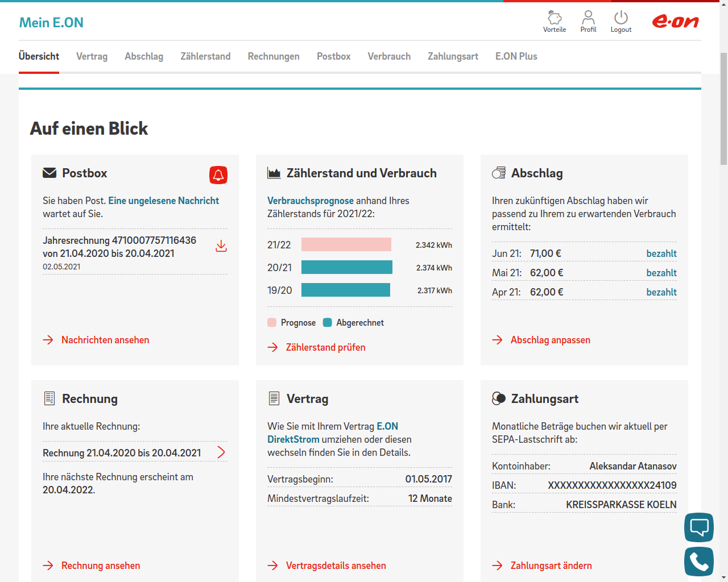This screenshot has width=728, height=582.
Task: Click the 2.374 kWh value
Action: point(434,268)
